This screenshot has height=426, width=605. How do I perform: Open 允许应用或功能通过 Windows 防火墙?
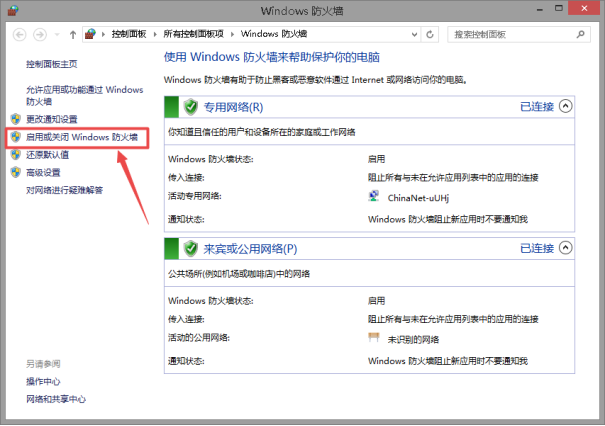[84, 96]
